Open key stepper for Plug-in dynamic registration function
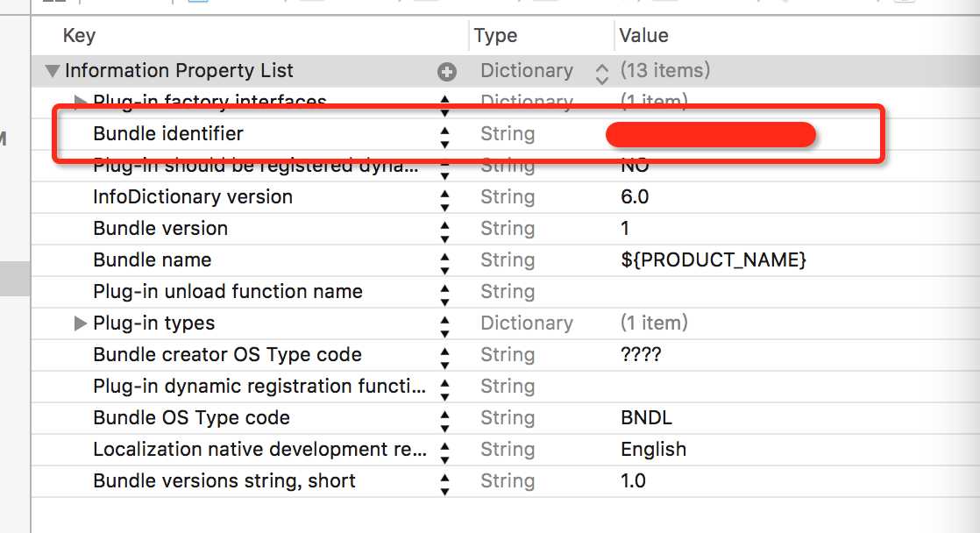The height and width of the screenshot is (533, 980). click(444, 390)
